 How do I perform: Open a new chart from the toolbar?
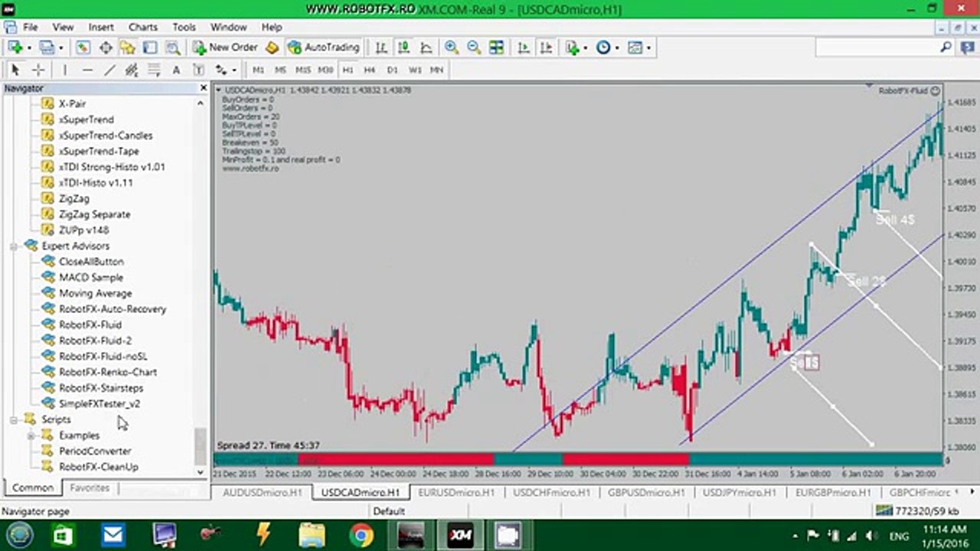(x=15, y=47)
